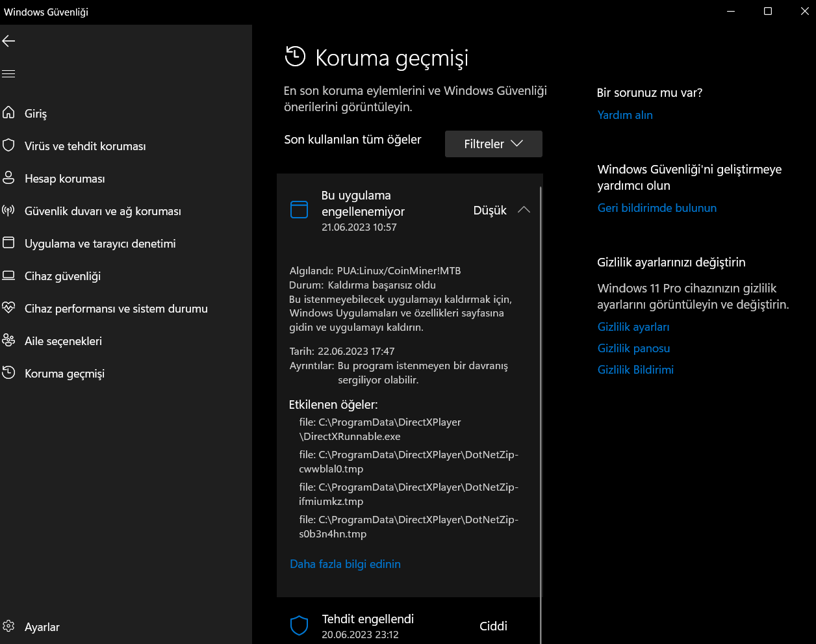816x644 pixels.
Task: Click the app window icon on the blocked-app entry
Action: point(299,210)
